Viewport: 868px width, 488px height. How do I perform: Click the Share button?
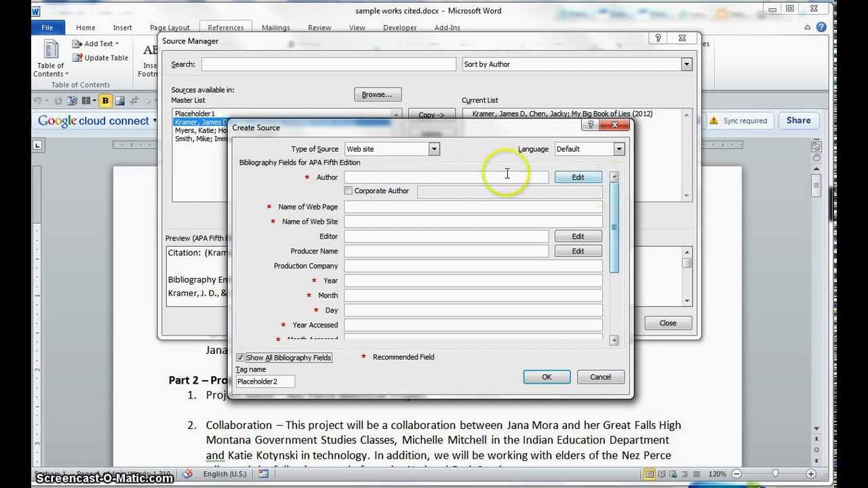pyautogui.click(x=798, y=121)
